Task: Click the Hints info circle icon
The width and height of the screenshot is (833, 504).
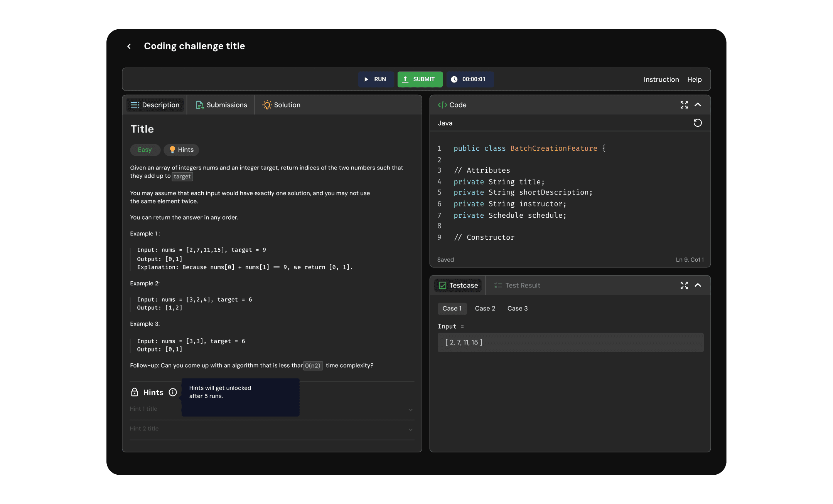Action: [x=173, y=392]
